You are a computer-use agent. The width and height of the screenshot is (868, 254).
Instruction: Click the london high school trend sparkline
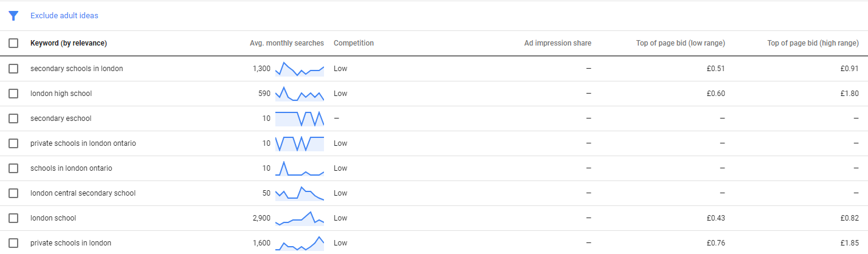[x=300, y=94]
